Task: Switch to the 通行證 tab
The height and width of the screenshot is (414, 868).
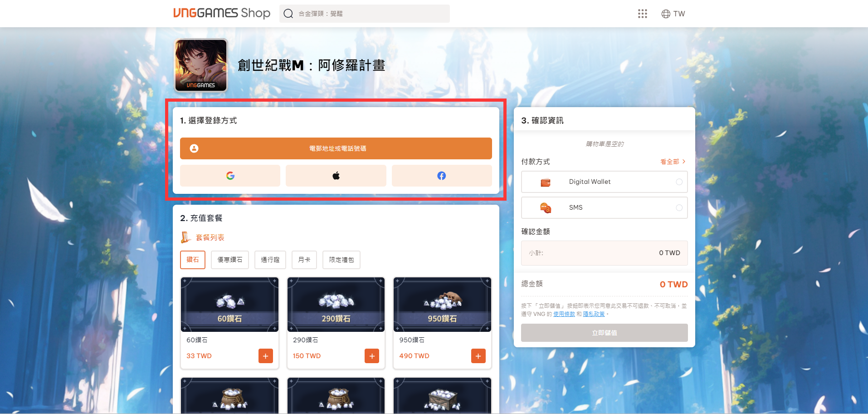Action: [x=270, y=260]
